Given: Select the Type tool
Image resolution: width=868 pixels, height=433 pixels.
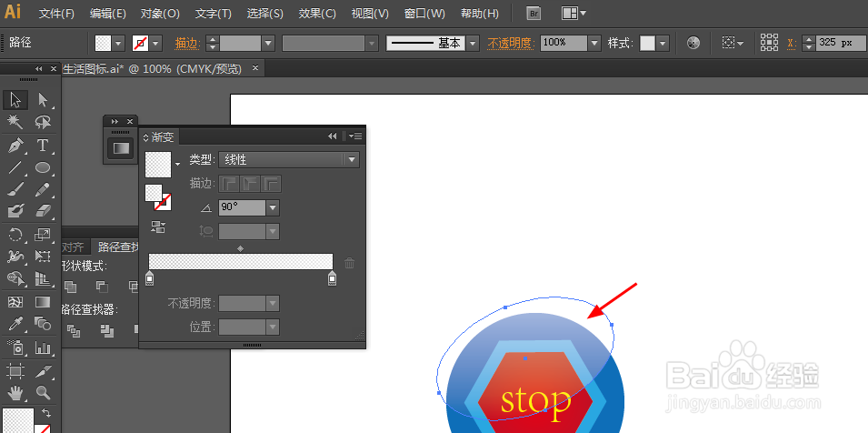Looking at the screenshot, I should pyautogui.click(x=43, y=145).
